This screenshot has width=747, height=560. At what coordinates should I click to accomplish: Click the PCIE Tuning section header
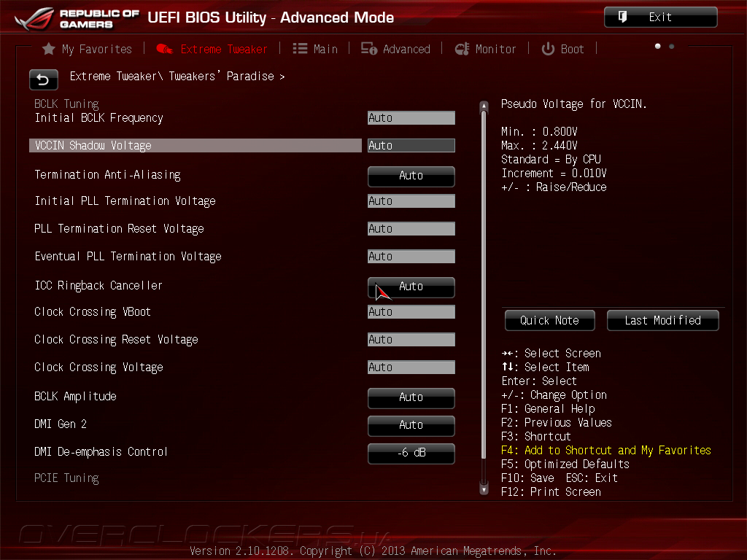pos(66,478)
